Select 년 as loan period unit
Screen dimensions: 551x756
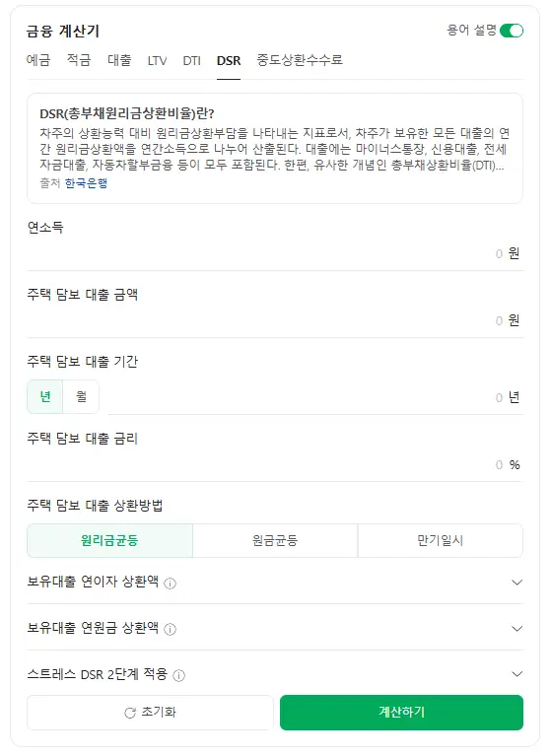[x=44, y=397]
